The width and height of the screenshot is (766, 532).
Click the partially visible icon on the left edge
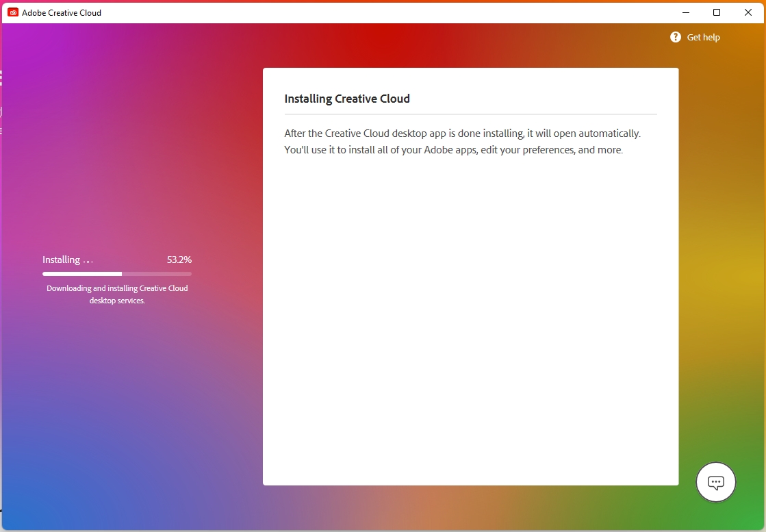pyautogui.click(x=1, y=77)
